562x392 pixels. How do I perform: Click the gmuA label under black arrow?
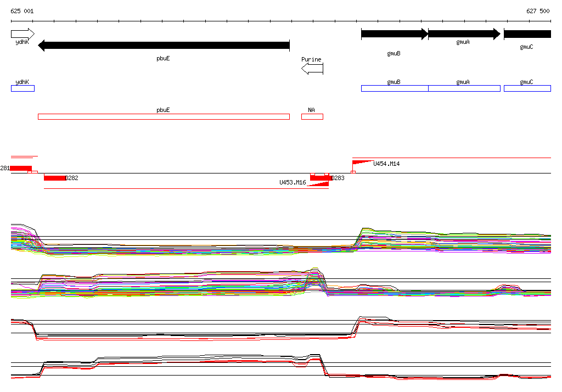coord(463,42)
